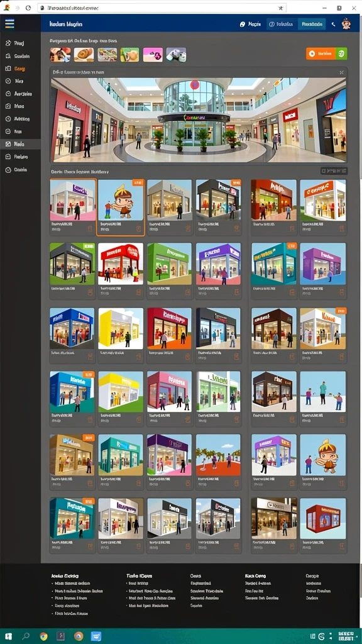This screenshot has height=644, width=362.
Task: Focus the browser address bar
Action: [162, 8]
